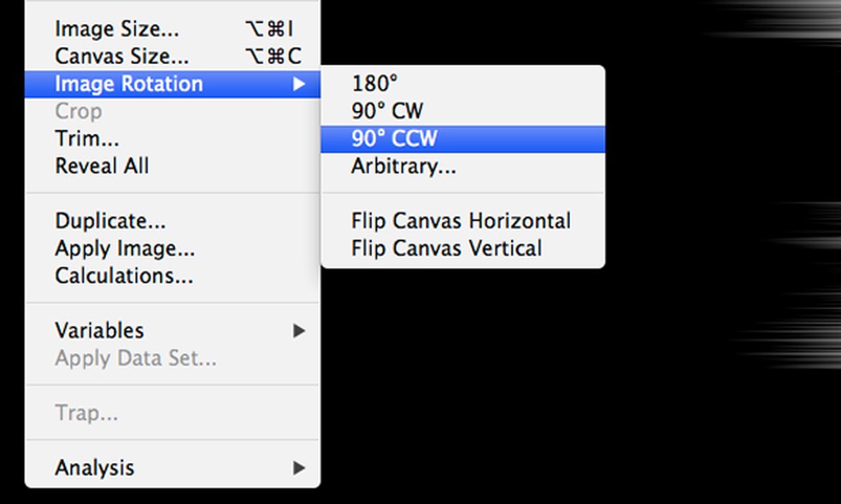Select Reveal All

point(102,166)
